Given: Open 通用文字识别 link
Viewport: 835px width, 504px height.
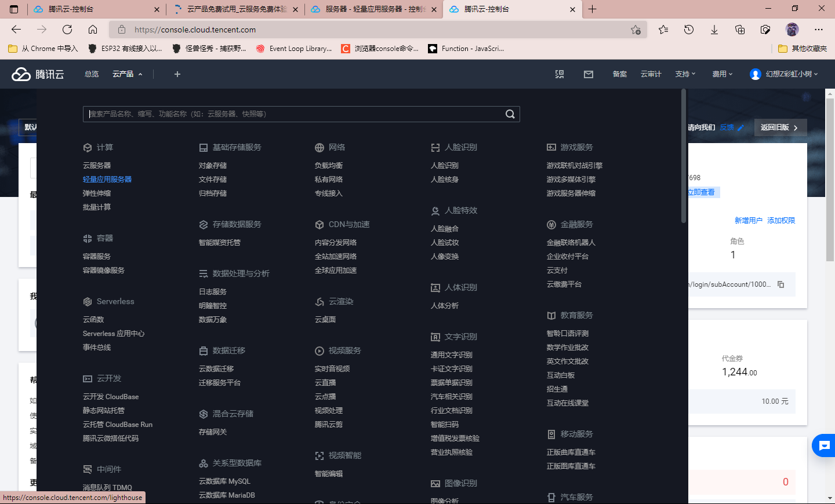Looking at the screenshot, I should pyautogui.click(x=452, y=355).
